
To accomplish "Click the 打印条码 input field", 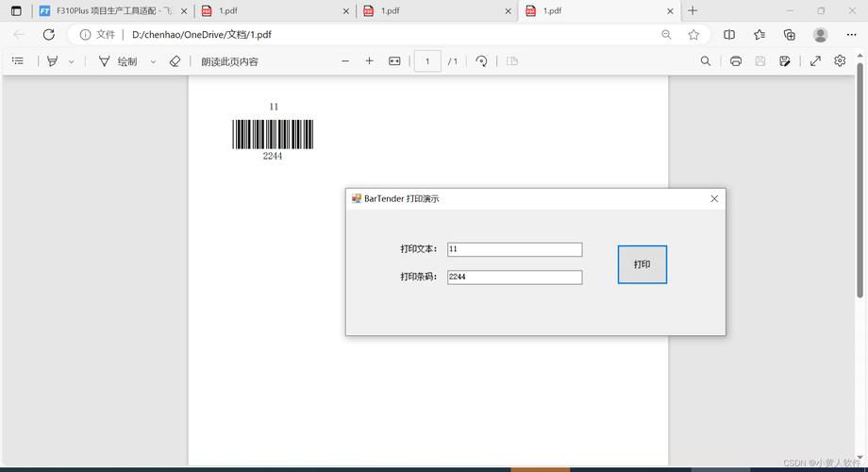I will (515, 277).
